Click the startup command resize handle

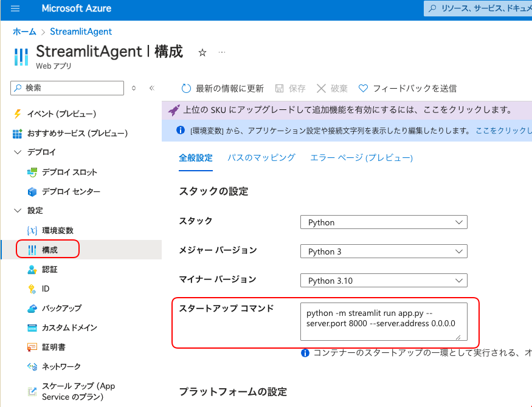pyautogui.click(x=458, y=337)
